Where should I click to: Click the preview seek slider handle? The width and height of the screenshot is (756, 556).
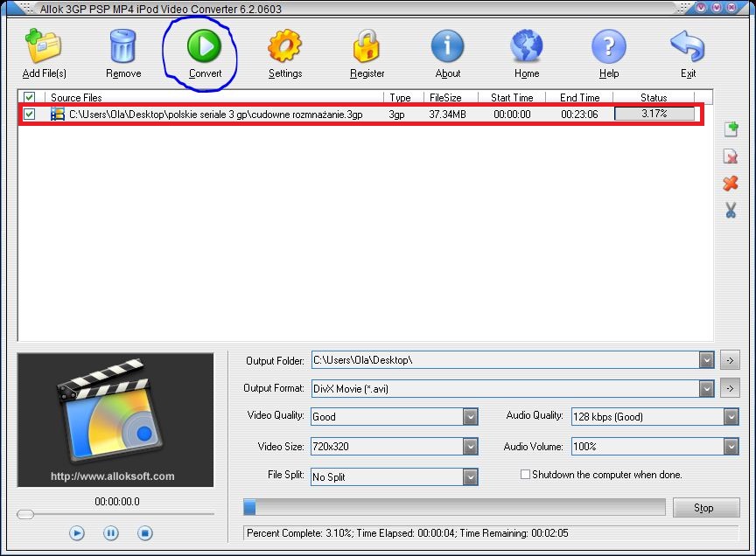25,514
